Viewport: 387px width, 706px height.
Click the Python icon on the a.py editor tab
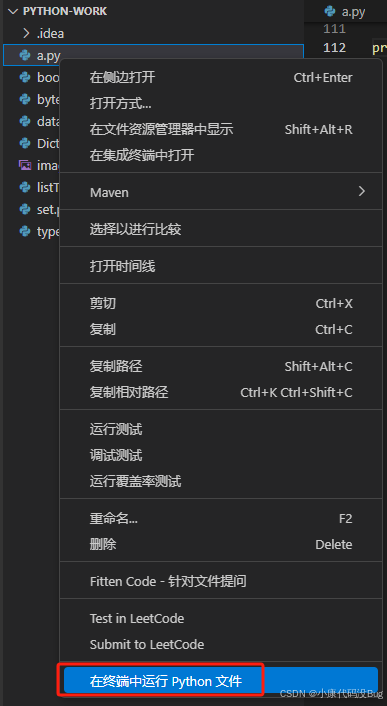(330, 12)
